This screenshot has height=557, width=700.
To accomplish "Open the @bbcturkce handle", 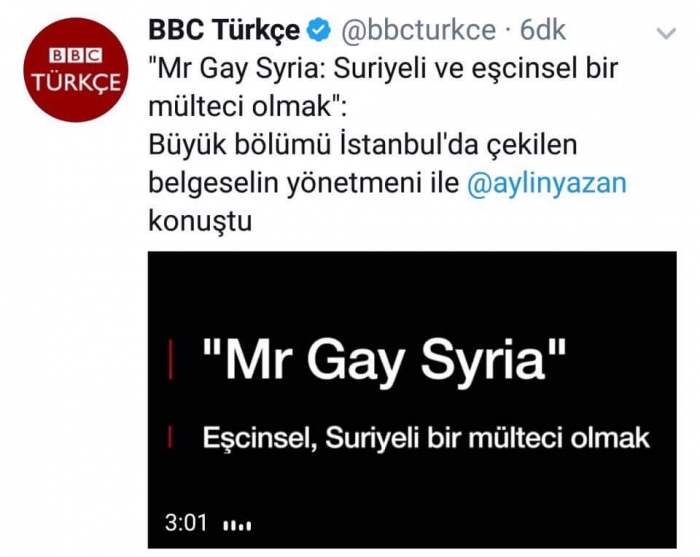I will pyautogui.click(x=419, y=30).
